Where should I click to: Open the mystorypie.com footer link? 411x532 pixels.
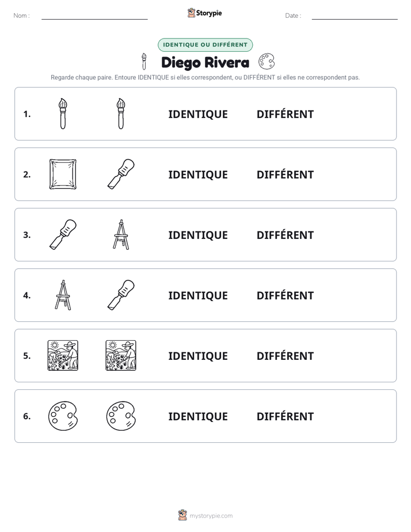coord(205,515)
